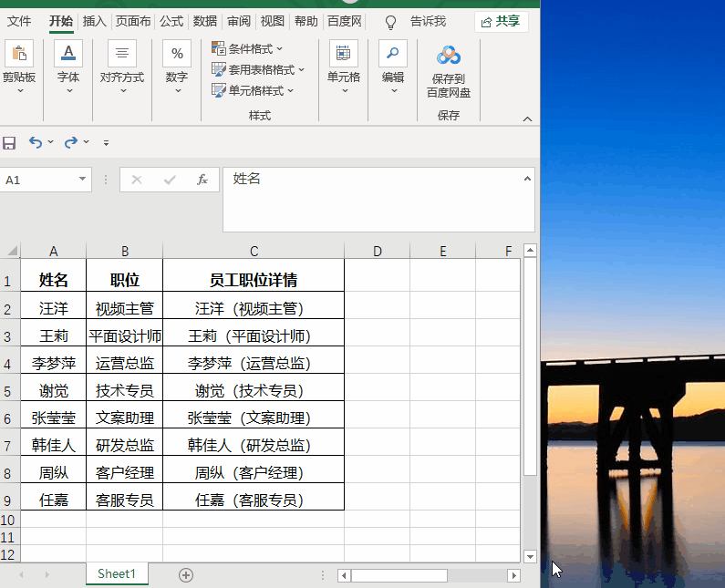
Task: Click vertical scrollbar up arrow
Action: pos(530,251)
